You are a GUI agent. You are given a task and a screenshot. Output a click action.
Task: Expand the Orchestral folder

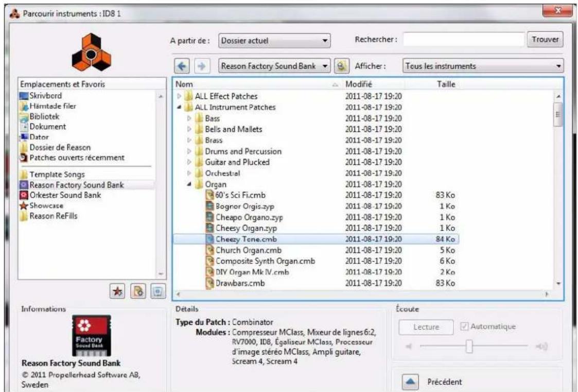(189, 173)
